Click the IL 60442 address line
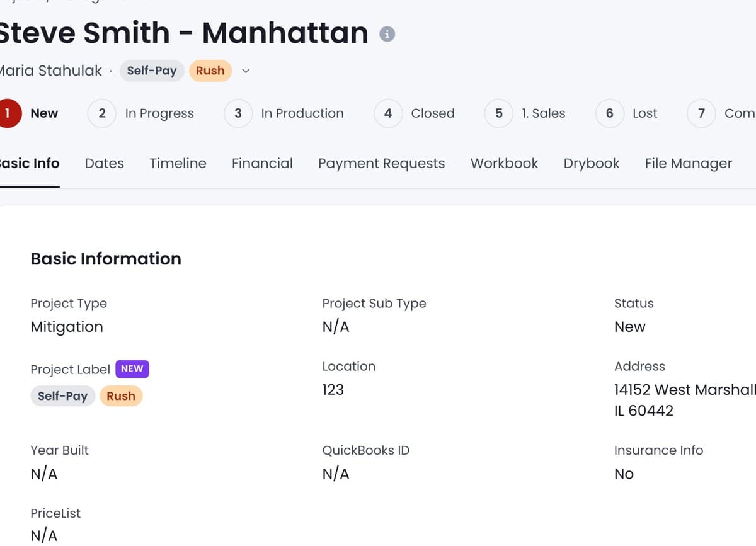 644,411
